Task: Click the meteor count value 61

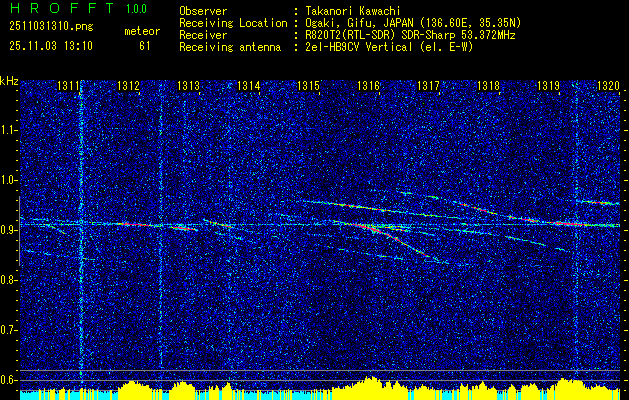Action: (x=144, y=46)
